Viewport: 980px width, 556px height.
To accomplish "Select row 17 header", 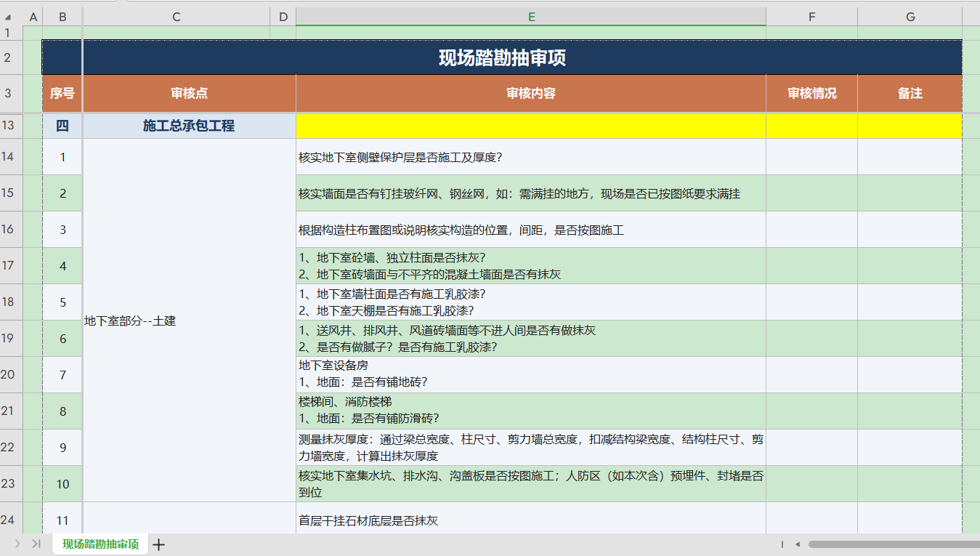I will pyautogui.click(x=11, y=265).
